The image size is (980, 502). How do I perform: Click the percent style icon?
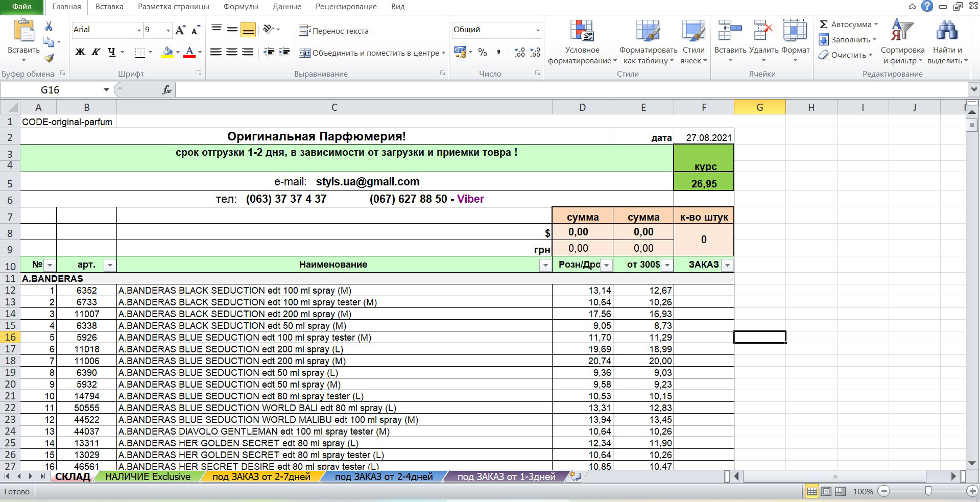[x=483, y=52]
